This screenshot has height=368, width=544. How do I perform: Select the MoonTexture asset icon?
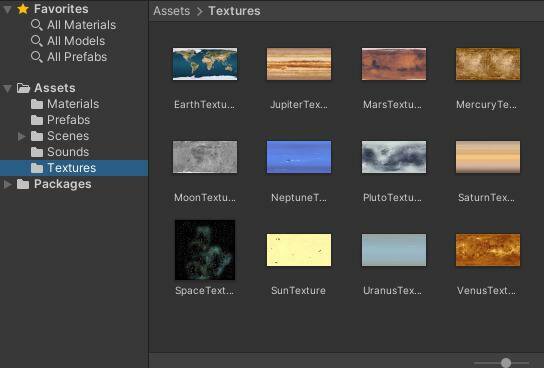[x=205, y=157]
